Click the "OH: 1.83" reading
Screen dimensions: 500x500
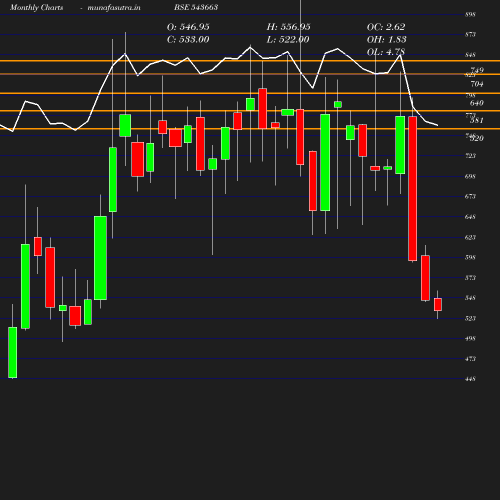point(386,40)
